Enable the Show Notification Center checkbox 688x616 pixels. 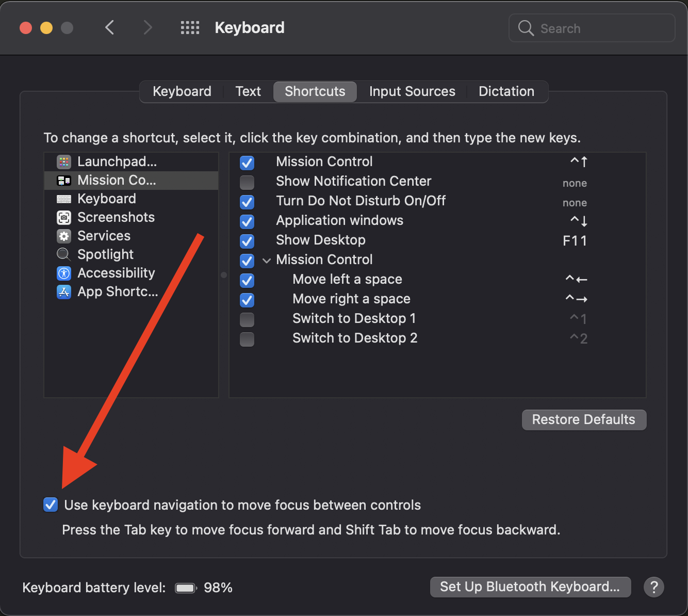247,182
